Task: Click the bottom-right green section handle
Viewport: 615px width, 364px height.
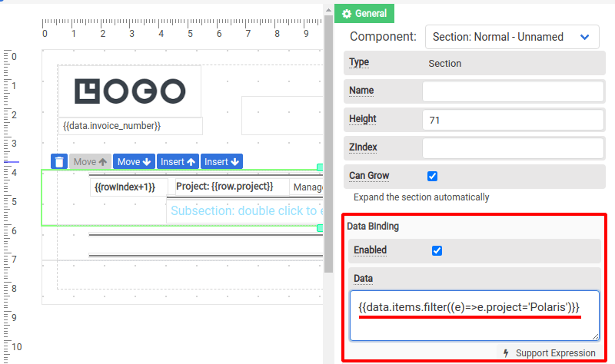Action: pos(320,227)
